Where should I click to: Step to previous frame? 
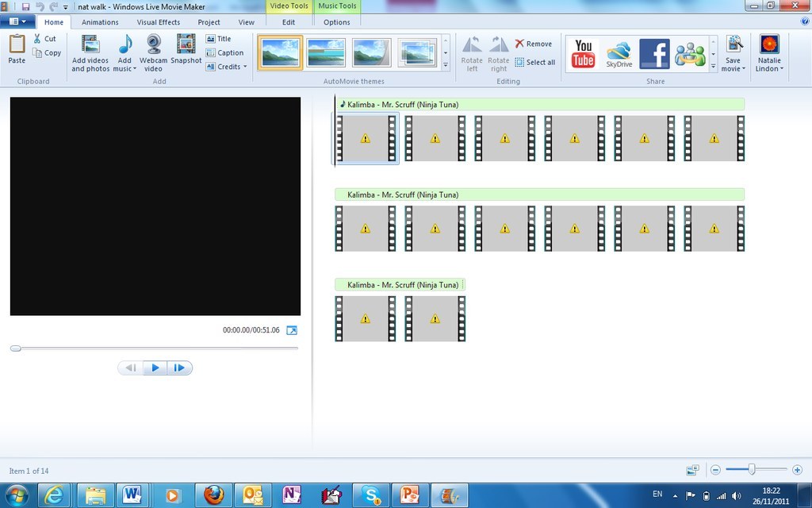(131, 368)
